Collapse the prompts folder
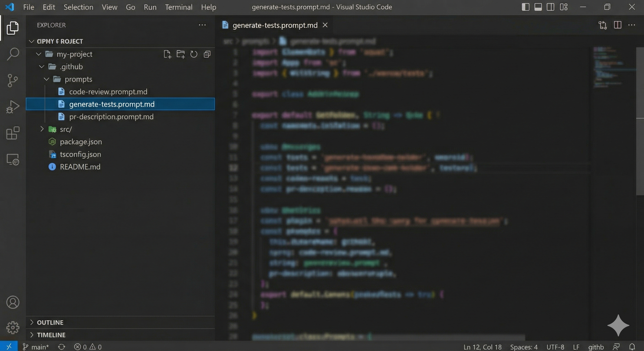The image size is (644, 351). pyautogui.click(x=46, y=79)
